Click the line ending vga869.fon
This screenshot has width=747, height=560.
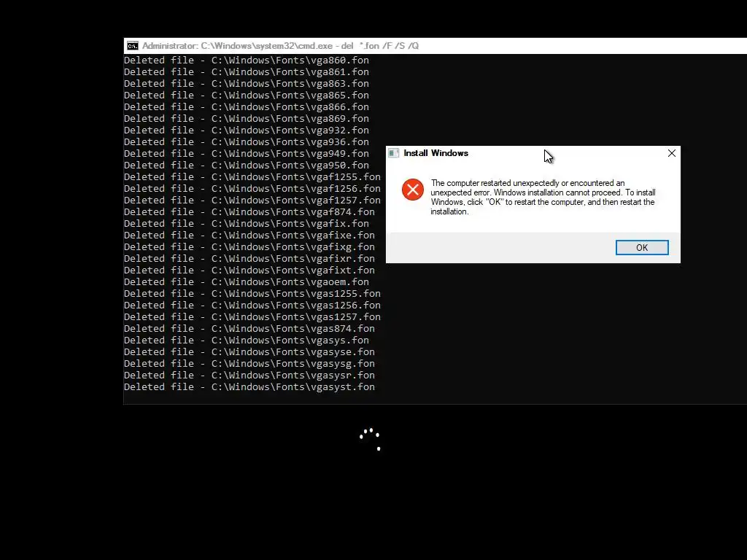point(247,119)
